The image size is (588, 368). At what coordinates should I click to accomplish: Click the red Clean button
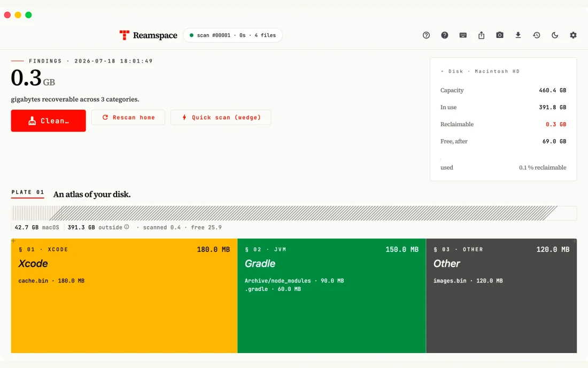click(x=48, y=121)
